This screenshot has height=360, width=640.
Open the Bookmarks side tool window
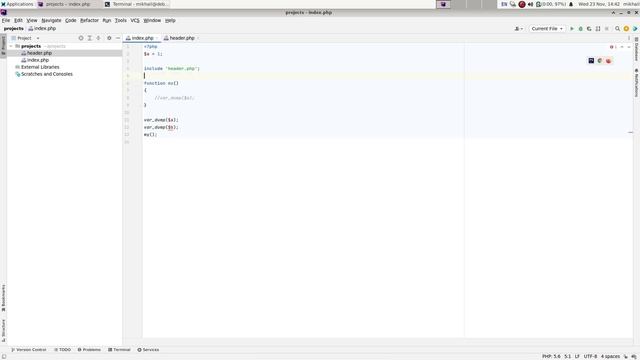(3, 298)
